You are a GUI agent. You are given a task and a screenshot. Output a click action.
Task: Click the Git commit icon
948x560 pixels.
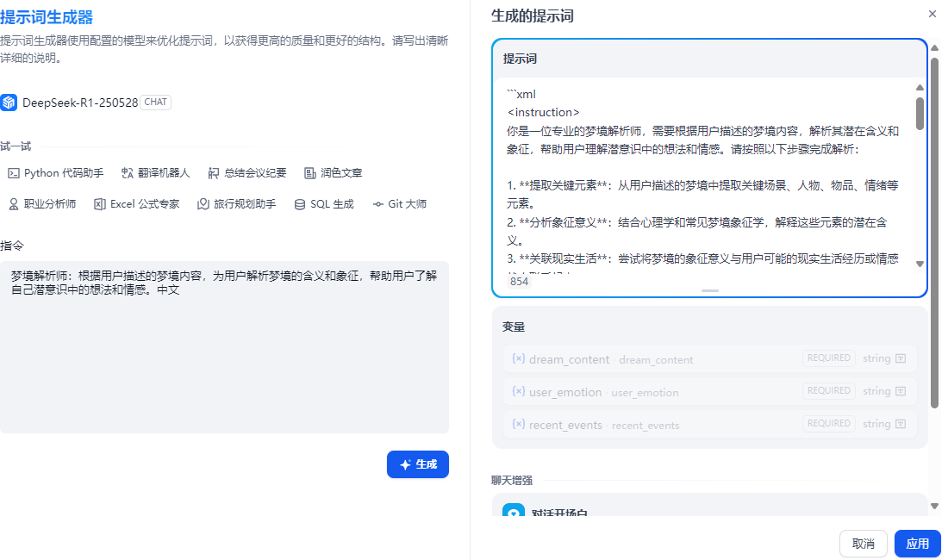click(x=377, y=204)
